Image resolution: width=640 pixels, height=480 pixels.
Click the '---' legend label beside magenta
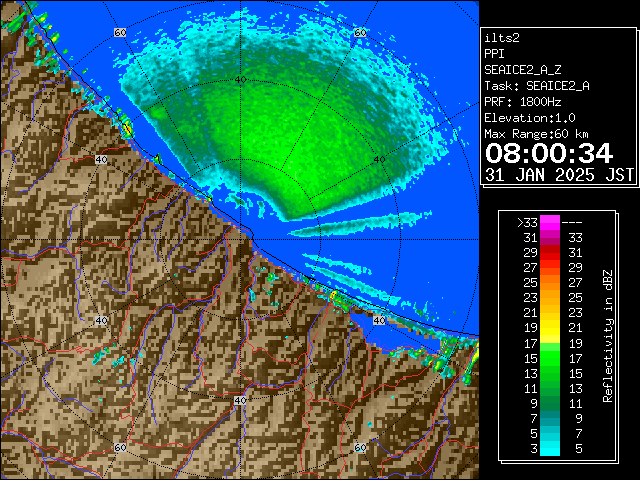572,223
